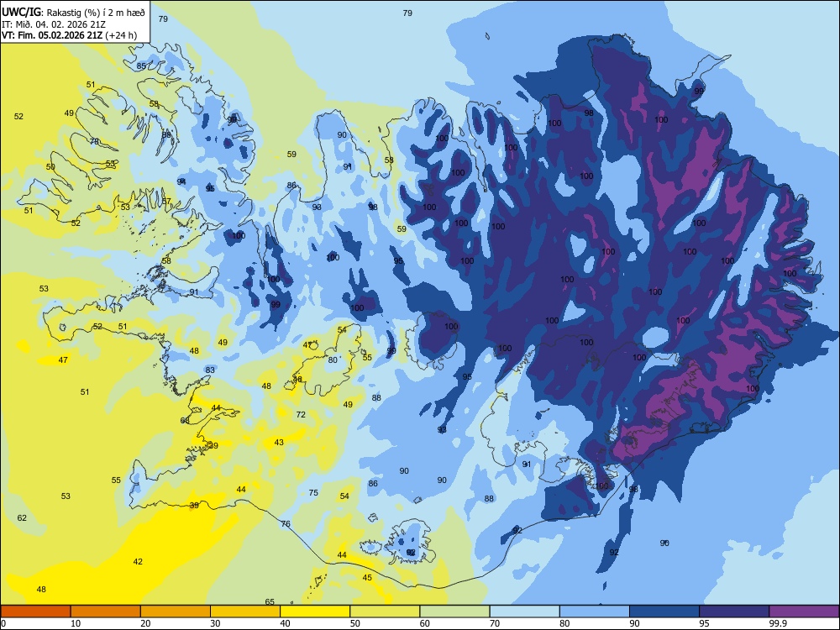Click the map value '72' on the map
The height and width of the screenshot is (630, 840).
[301, 414]
